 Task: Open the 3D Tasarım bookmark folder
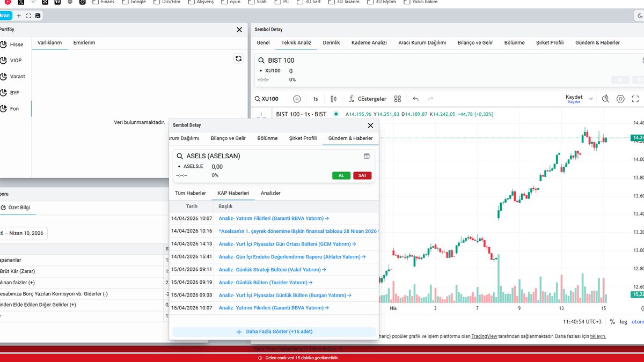point(343,2)
